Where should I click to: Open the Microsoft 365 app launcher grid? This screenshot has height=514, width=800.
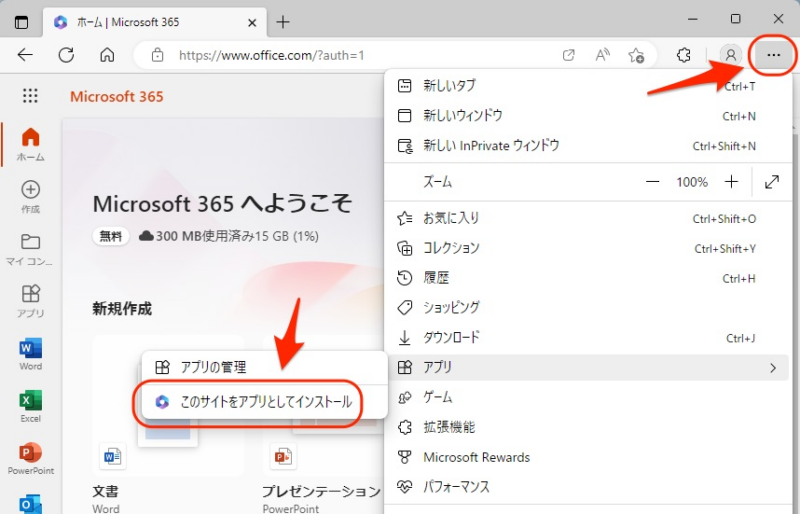click(x=30, y=95)
